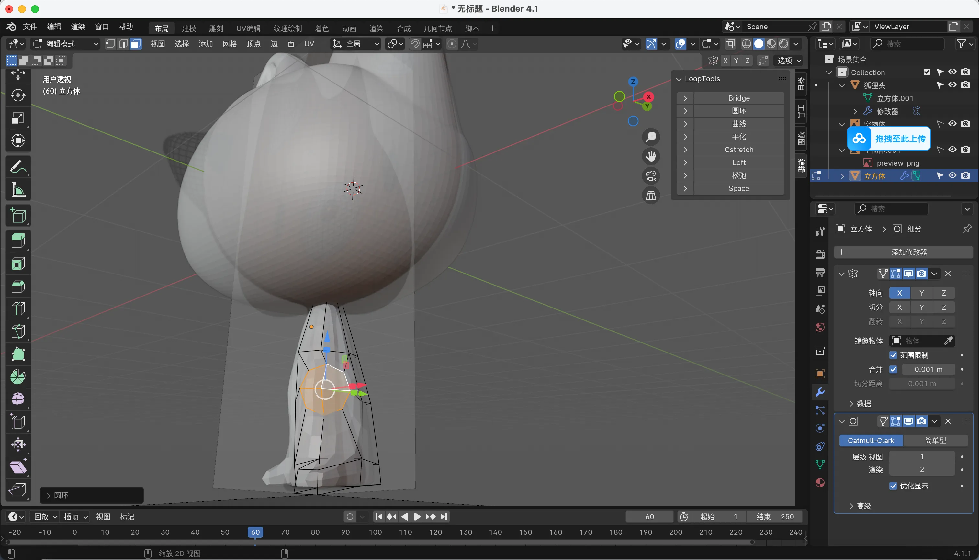Select the Spin tool
The image size is (979, 560).
[x=18, y=376]
